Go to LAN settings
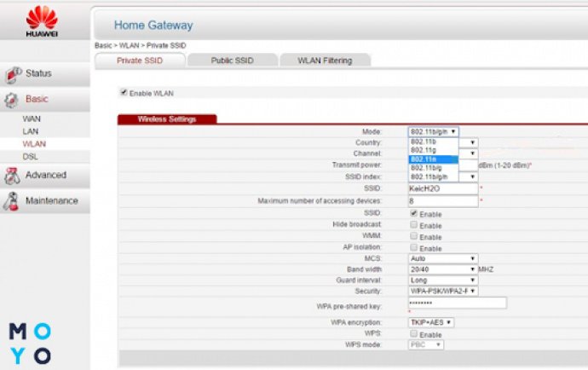This screenshot has width=588, height=370. tap(31, 131)
